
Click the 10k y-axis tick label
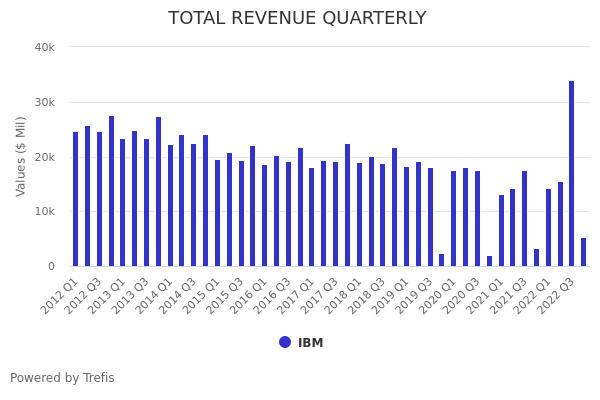click(44, 211)
